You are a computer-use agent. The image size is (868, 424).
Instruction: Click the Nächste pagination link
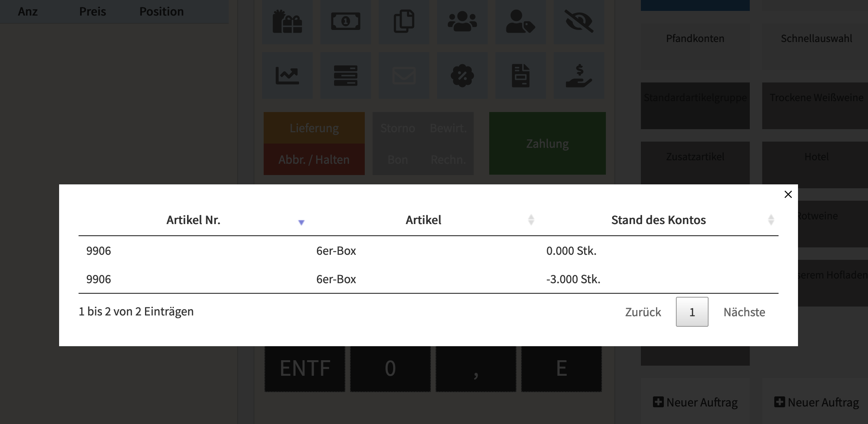click(x=744, y=312)
